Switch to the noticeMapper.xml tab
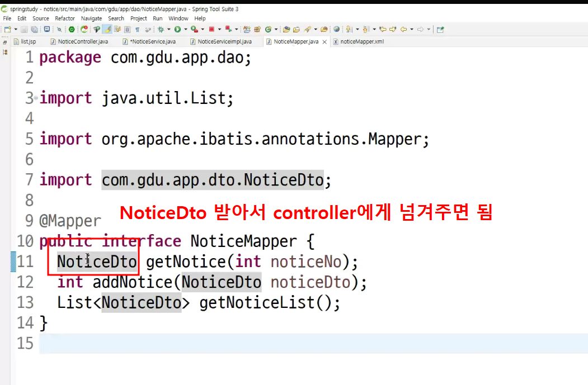Screen dimensions: 588x385 (359, 41)
